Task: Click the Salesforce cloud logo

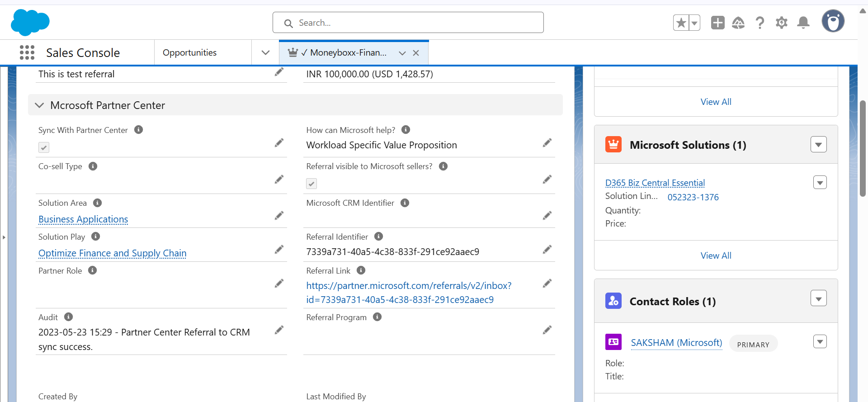Action: click(30, 22)
